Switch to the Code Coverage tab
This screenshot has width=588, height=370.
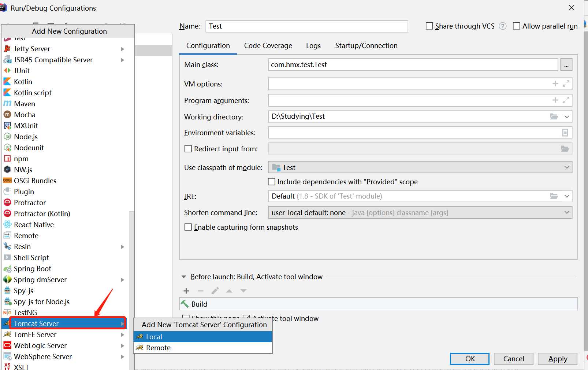pyautogui.click(x=268, y=46)
